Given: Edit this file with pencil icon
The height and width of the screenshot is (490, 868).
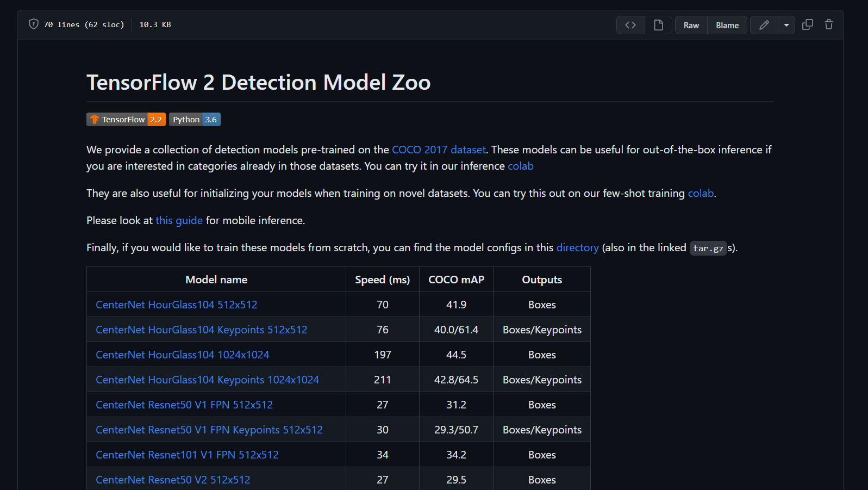Looking at the screenshot, I should (x=764, y=25).
